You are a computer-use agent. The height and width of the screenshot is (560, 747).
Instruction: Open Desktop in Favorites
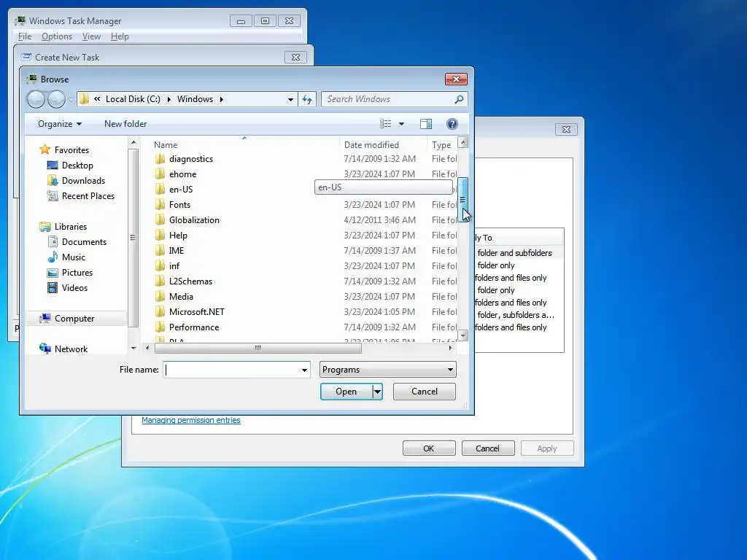tap(77, 166)
